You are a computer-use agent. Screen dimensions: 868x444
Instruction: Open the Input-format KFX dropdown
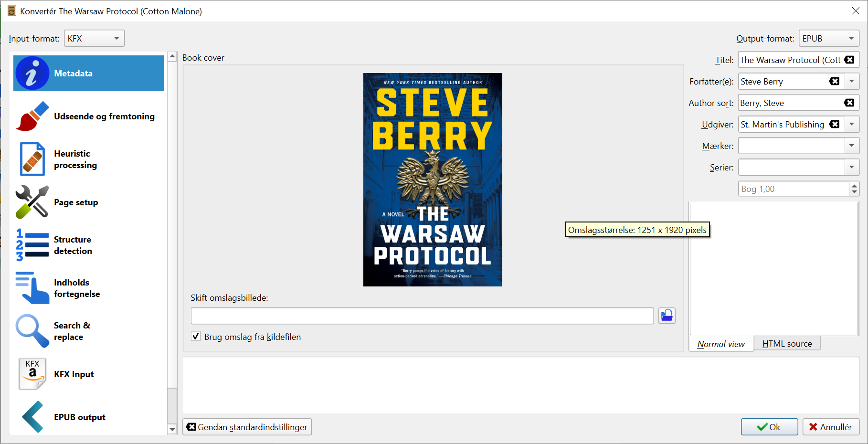click(94, 38)
